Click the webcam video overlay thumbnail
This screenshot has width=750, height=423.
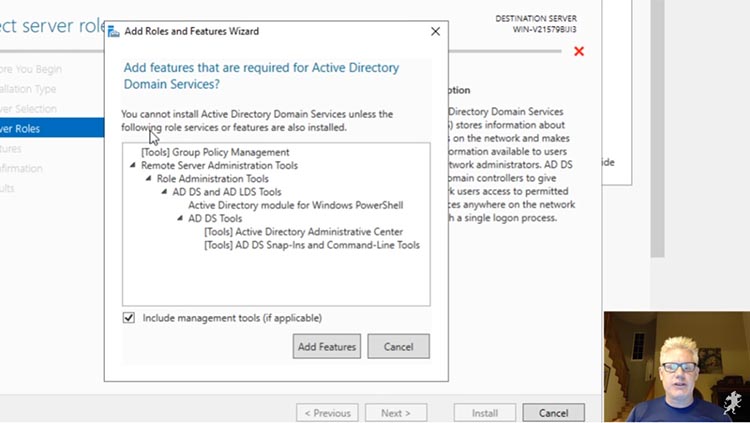coord(676,367)
